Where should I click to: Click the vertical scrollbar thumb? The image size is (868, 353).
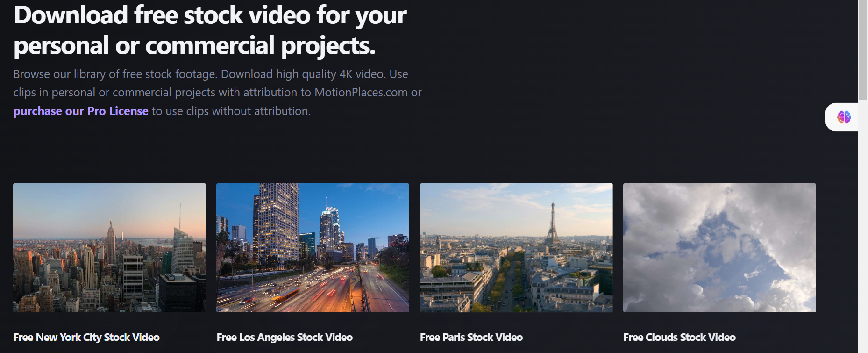click(x=863, y=49)
